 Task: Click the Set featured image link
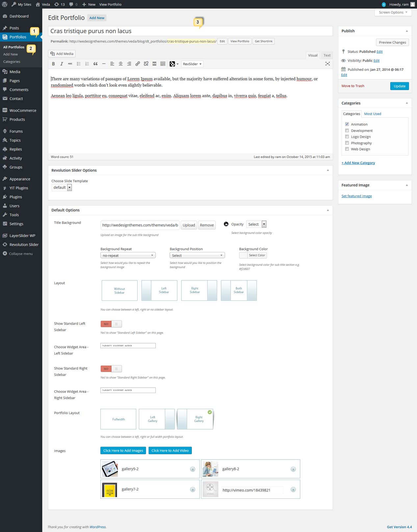pyautogui.click(x=356, y=196)
